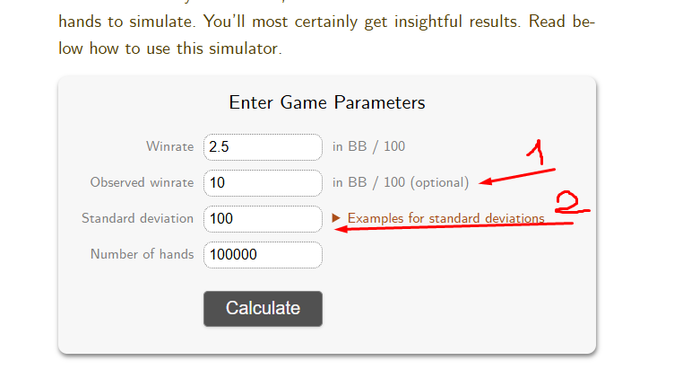Image resolution: width=700 pixels, height=387 pixels.
Task: Activate the Number of hands input box
Action: [263, 254]
